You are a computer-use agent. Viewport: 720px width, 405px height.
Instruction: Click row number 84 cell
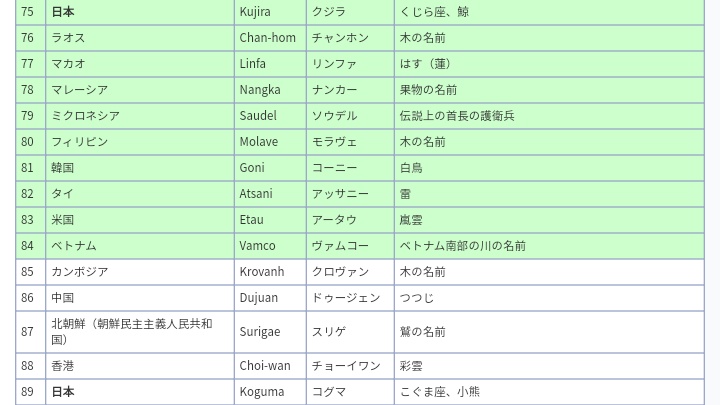pyautogui.click(x=30, y=246)
